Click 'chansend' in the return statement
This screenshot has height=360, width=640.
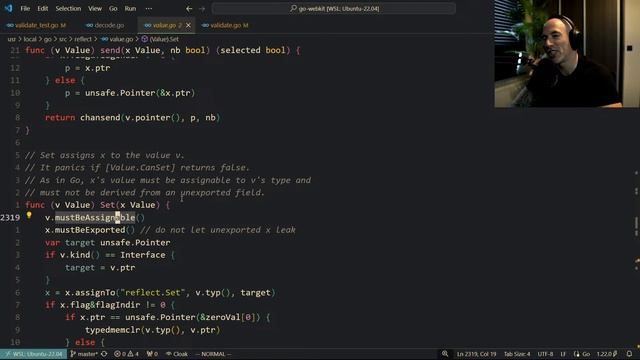click(x=100, y=118)
